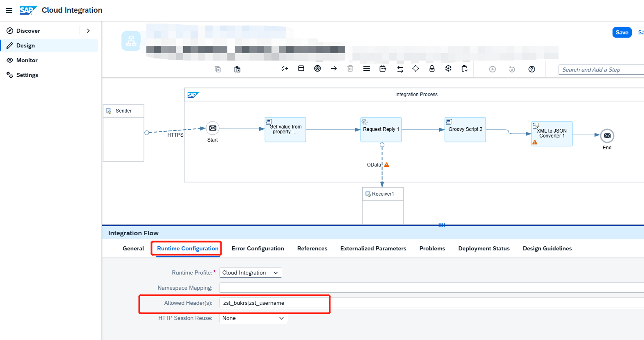Image resolution: width=644 pixels, height=340 pixels.
Task: Click the clipboard validator toolbar icon
Action: tap(464, 68)
